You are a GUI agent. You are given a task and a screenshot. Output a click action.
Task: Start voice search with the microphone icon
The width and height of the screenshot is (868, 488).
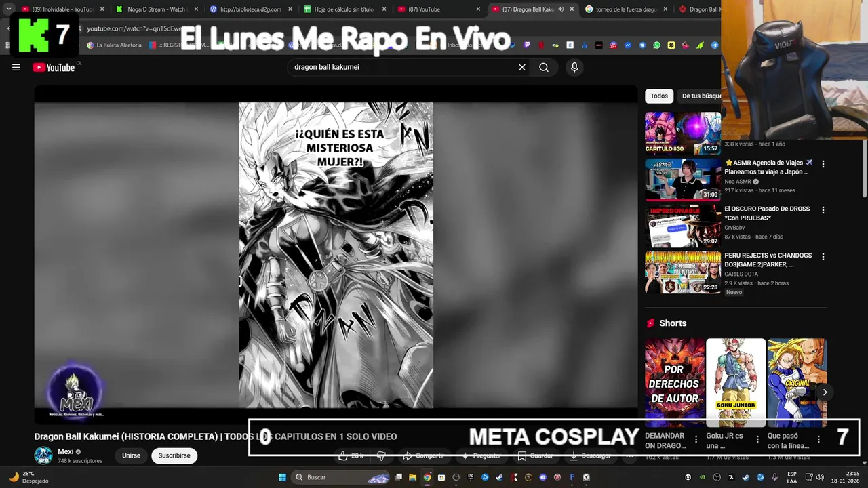pyautogui.click(x=574, y=67)
